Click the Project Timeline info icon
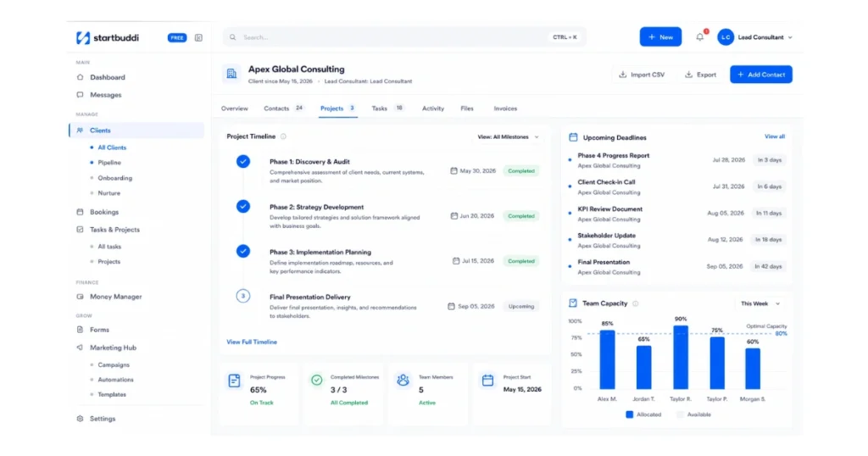 click(283, 136)
